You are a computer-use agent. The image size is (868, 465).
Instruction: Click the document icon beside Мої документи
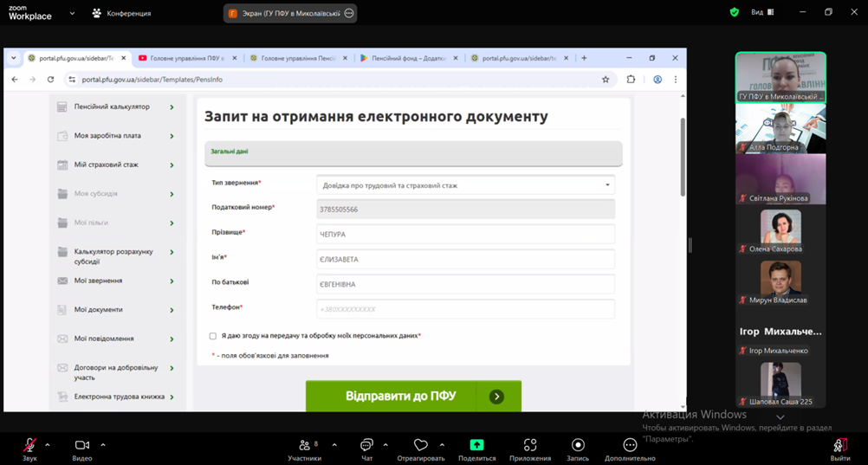tap(62, 310)
